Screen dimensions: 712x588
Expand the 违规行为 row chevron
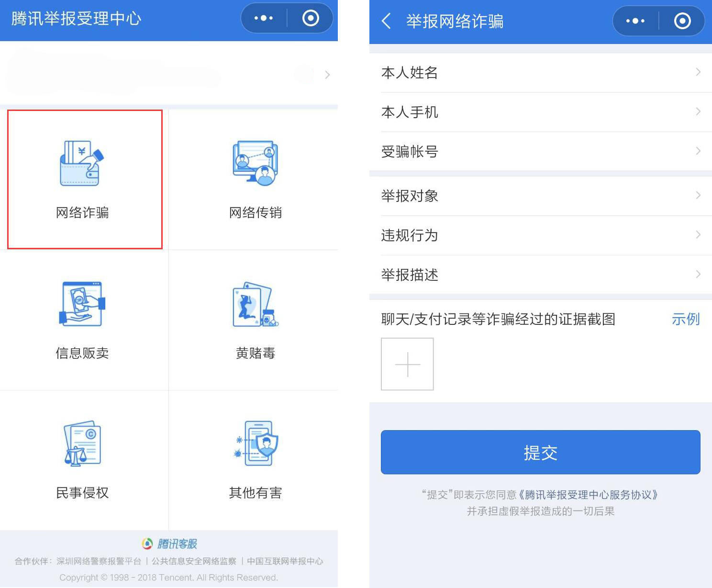[x=698, y=234]
